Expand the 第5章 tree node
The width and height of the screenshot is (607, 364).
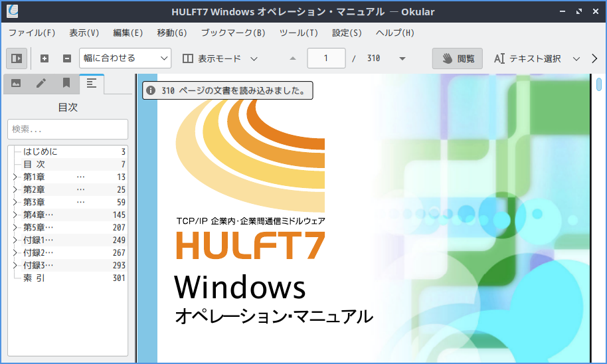coord(15,227)
